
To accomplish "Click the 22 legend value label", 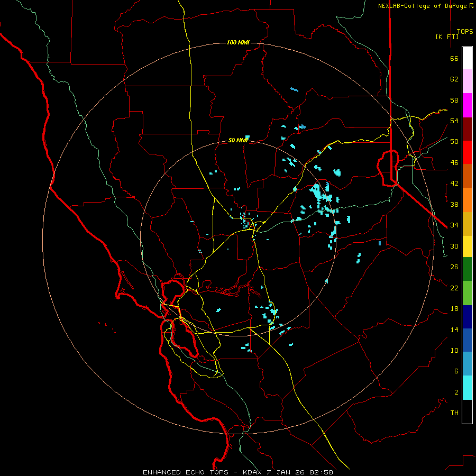I will coord(454,288).
